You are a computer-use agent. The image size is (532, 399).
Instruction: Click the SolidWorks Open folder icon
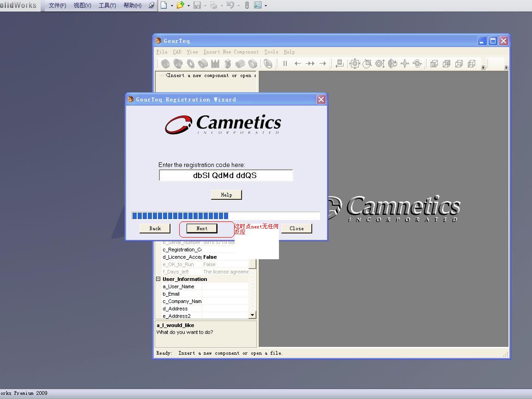point(180,5)
